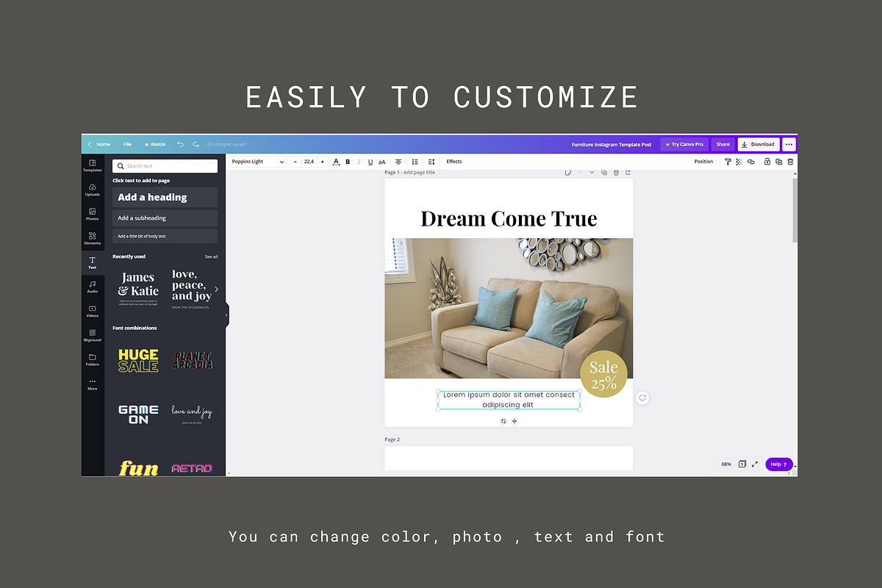Increase font size with plus button
This screenshot has height=588, width=882.
coord(322,162)
